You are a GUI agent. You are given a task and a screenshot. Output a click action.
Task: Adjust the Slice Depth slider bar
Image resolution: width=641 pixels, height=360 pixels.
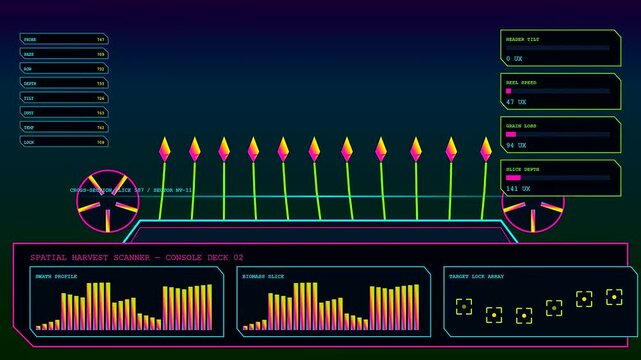[558, 178]
